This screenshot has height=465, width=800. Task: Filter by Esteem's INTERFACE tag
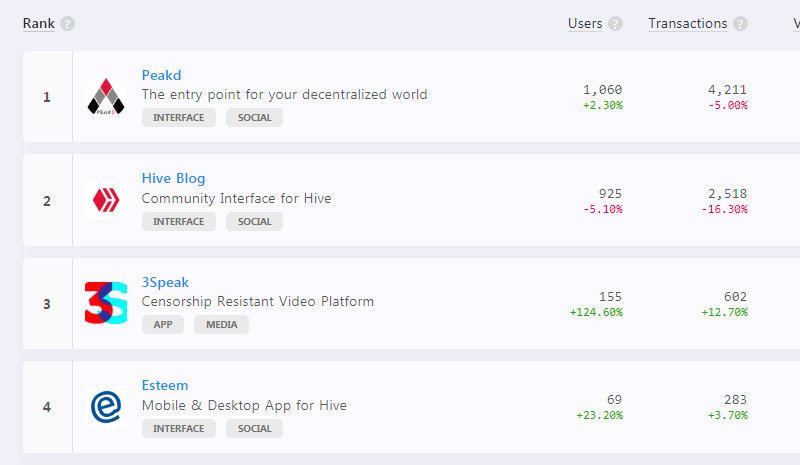pyautogui.click(x=179, y=428)
